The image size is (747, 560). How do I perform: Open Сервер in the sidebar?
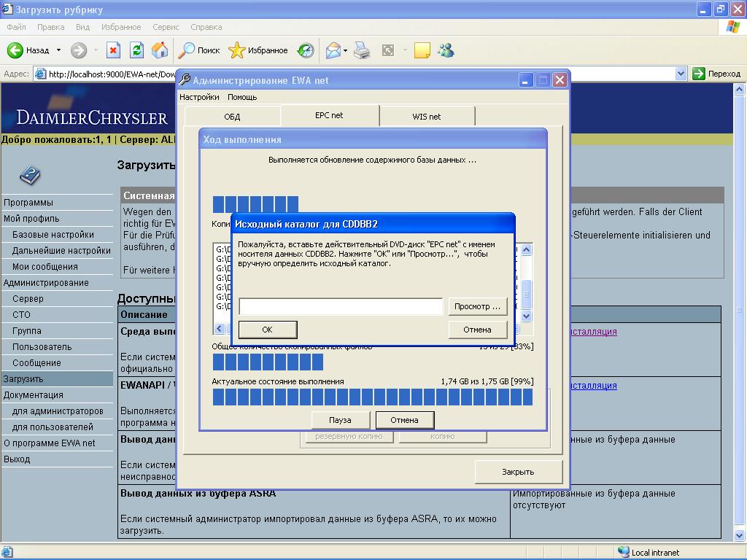point(28,298)
